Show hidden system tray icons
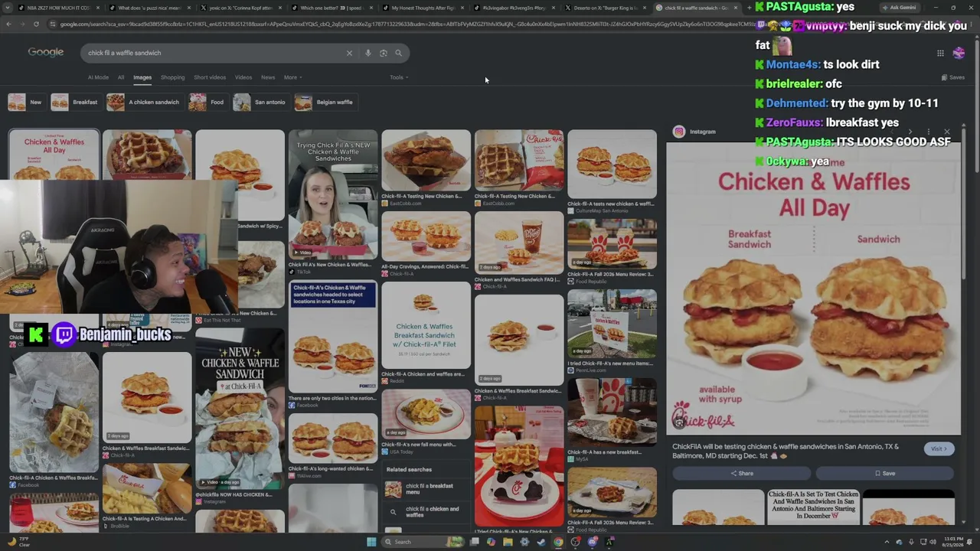Viewport: 980px width, 551px height. click(x=887, y=542)
